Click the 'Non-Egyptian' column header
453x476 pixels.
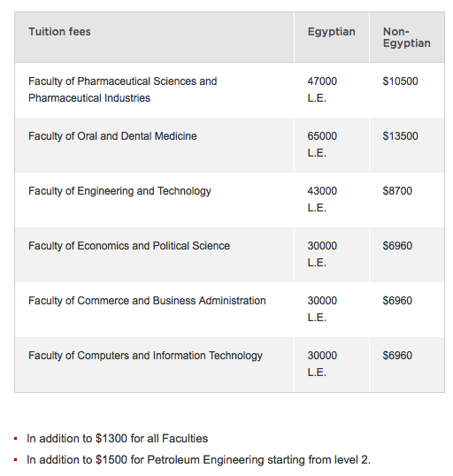click(x=406, y=37)
